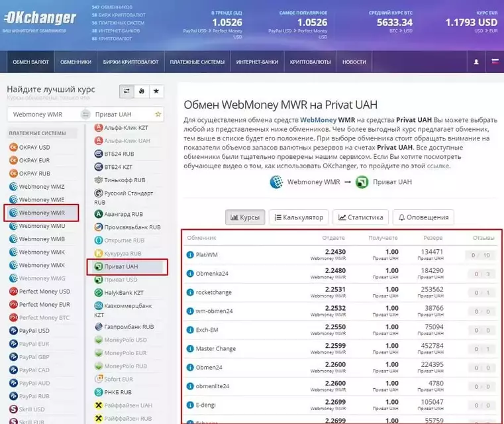504x424 pixels.
Task: Choose Тинькофф RUB in the right list
Action: [120, 180]
